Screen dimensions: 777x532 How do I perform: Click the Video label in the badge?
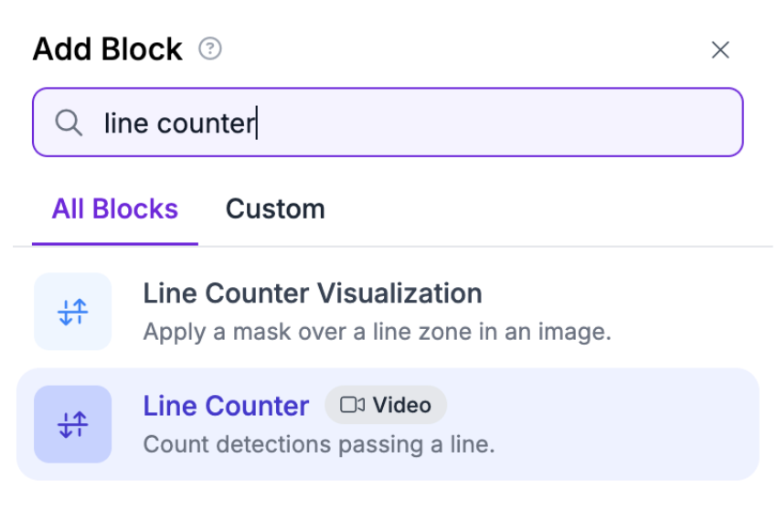[401, 405]
